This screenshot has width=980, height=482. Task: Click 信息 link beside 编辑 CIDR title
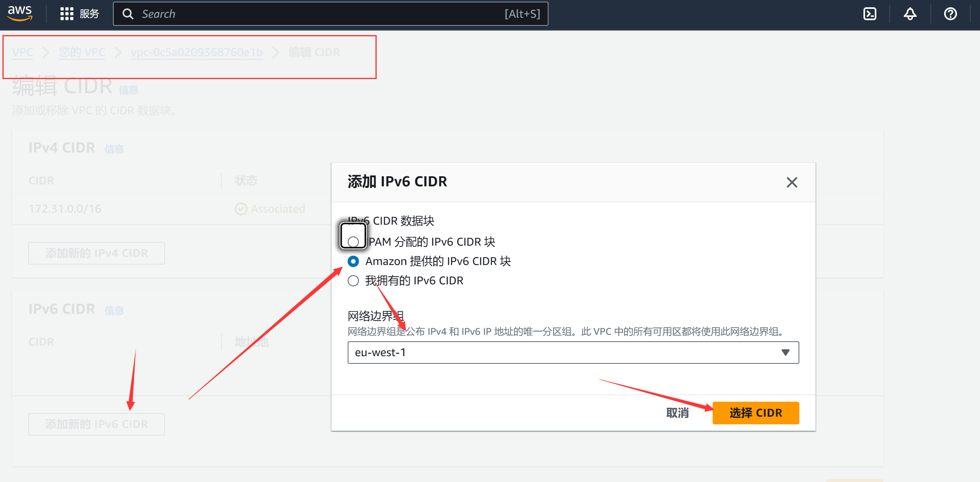click(x=129, y=90)
